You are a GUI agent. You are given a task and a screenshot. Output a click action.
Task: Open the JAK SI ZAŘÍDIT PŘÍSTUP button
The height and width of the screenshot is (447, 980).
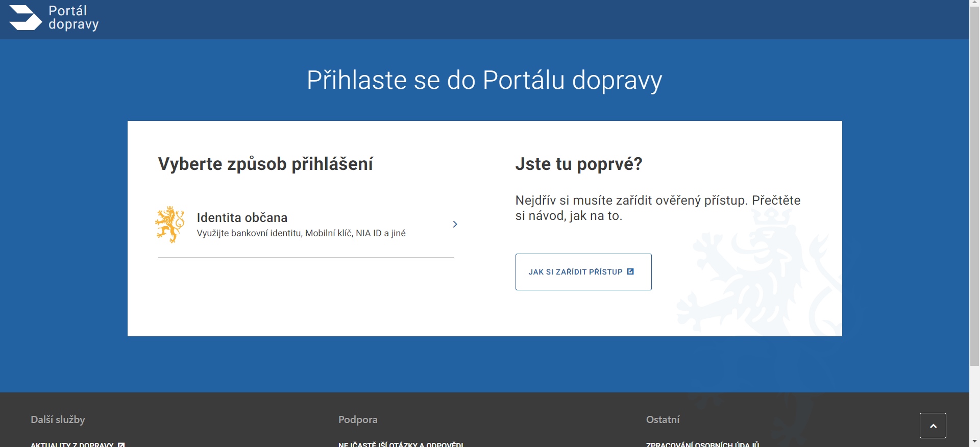pos(583,272)
